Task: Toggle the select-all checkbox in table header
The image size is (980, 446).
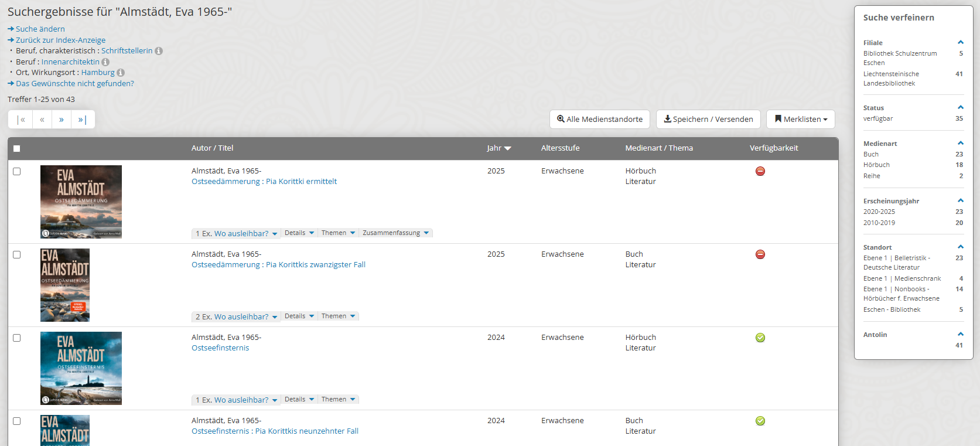Action: (17, 149)
